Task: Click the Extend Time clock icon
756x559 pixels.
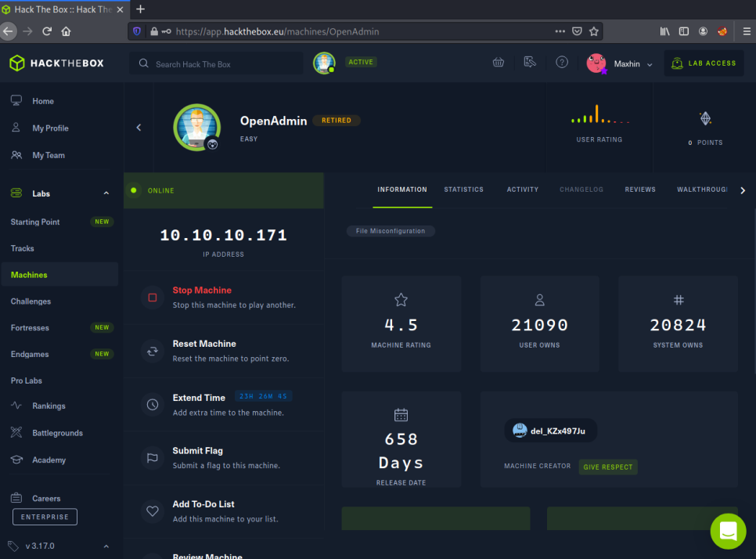Action: coord(153,405)
